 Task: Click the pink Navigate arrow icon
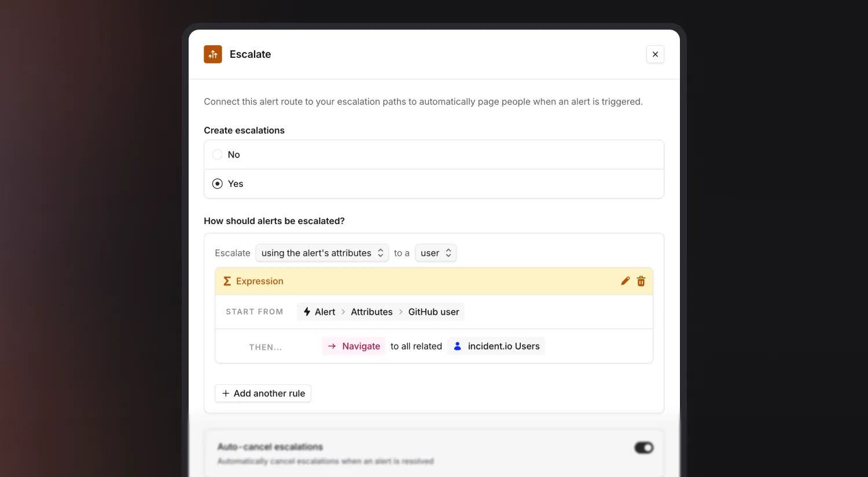[332, 346]
